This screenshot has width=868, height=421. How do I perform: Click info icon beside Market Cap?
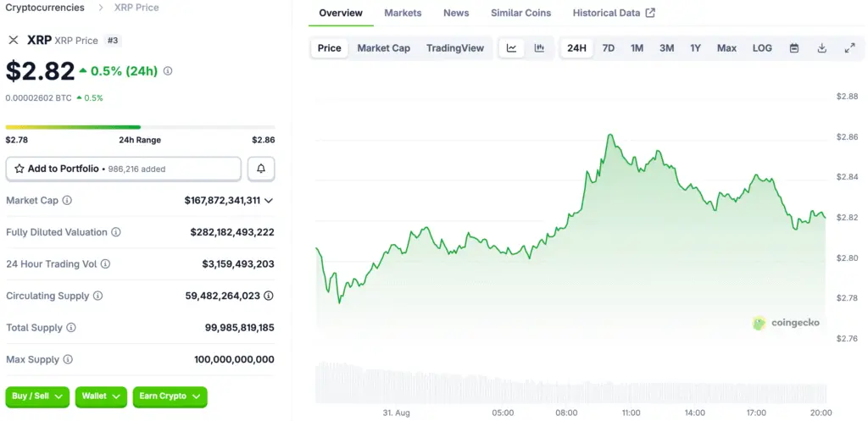click(x=67, y=201)
